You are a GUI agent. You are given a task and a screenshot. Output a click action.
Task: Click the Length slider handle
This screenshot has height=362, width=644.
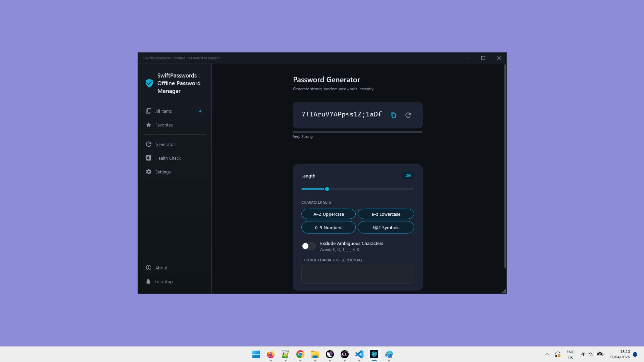327,189
